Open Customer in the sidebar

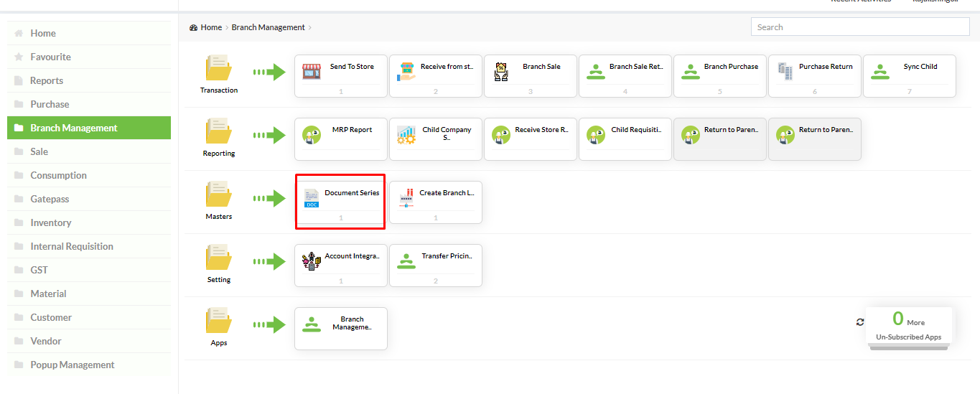click(x=89, y=317)
